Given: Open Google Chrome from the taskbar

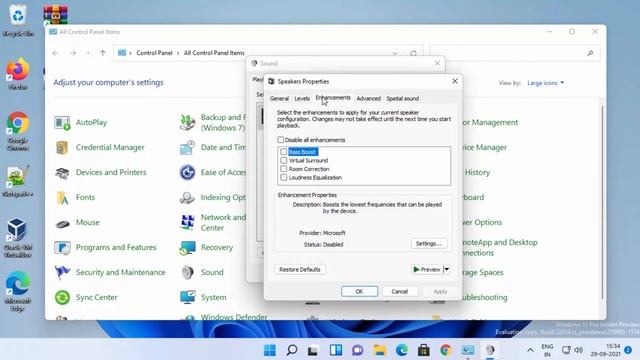Looking at the screenshot, I should (446, 350).
